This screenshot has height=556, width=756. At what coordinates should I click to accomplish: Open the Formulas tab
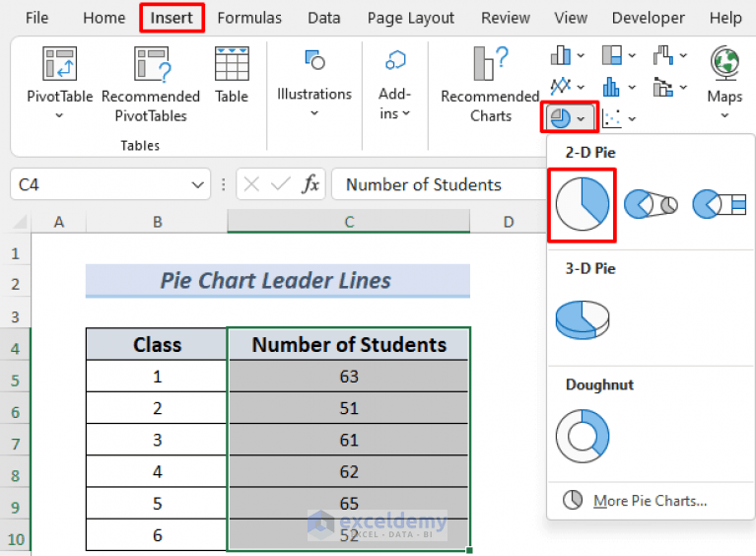pos(249,18)
